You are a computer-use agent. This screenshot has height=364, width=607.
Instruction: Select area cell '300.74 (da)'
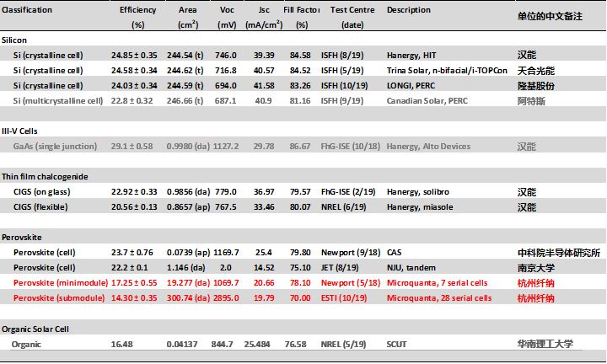coord(188,297)
